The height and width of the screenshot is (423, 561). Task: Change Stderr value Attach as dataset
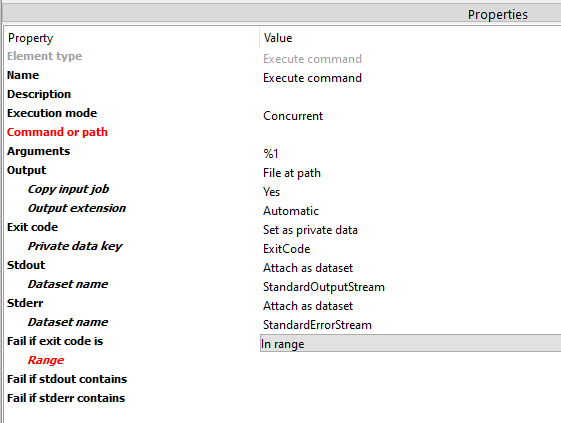click(308, 306)
